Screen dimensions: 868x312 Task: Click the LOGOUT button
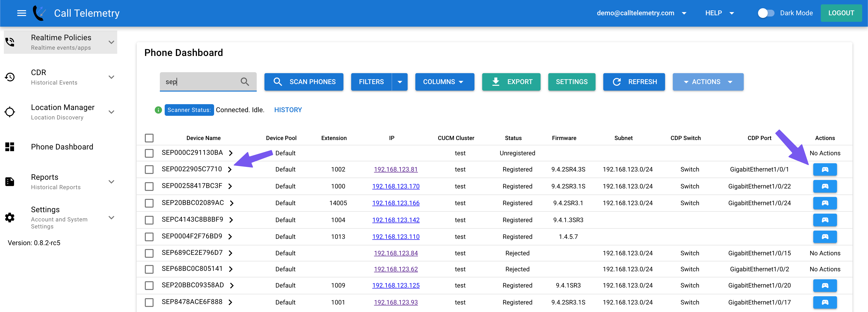click(x=841, y=13)
